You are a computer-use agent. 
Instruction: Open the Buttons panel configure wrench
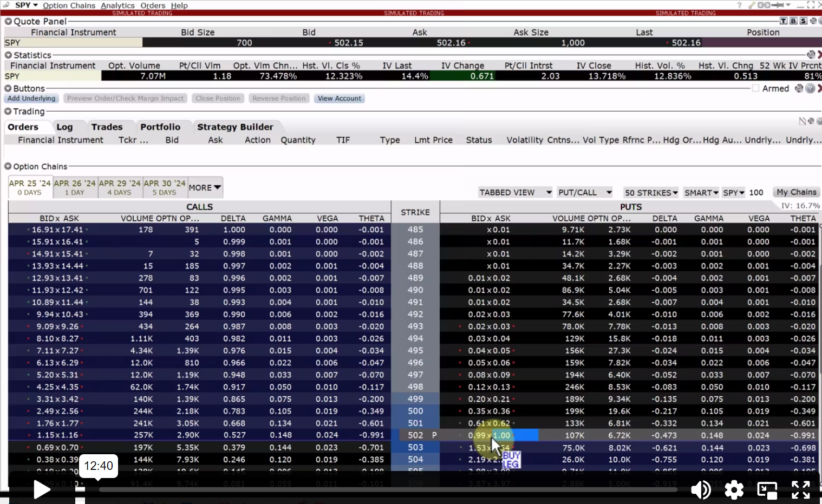pyautogui.click(x=799, y=88)
